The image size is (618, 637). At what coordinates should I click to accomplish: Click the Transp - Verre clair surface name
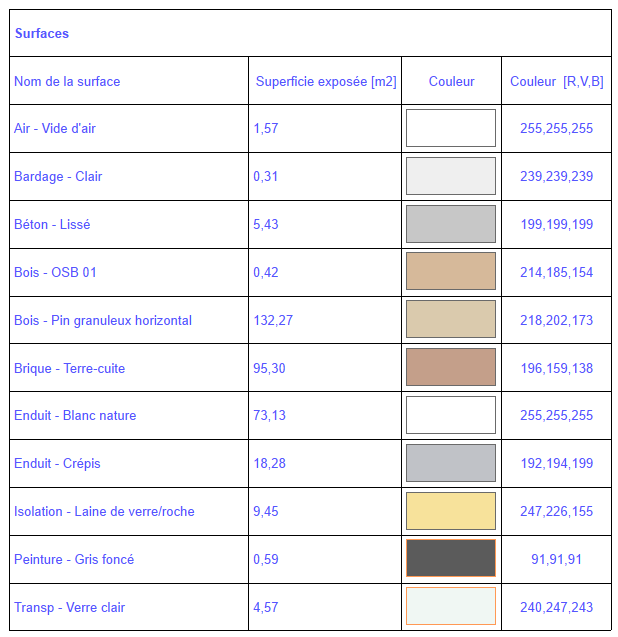coord(69,608)
